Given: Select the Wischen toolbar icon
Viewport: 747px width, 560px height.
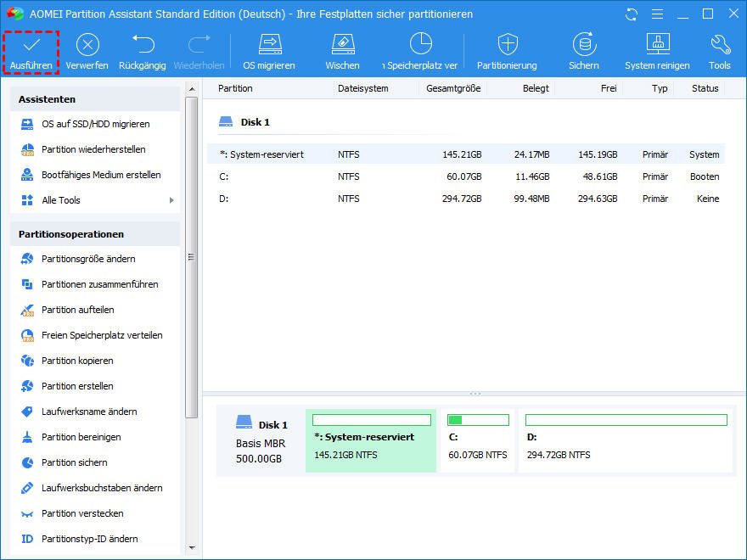Looking at the screenshot, I should pos(342,52).
